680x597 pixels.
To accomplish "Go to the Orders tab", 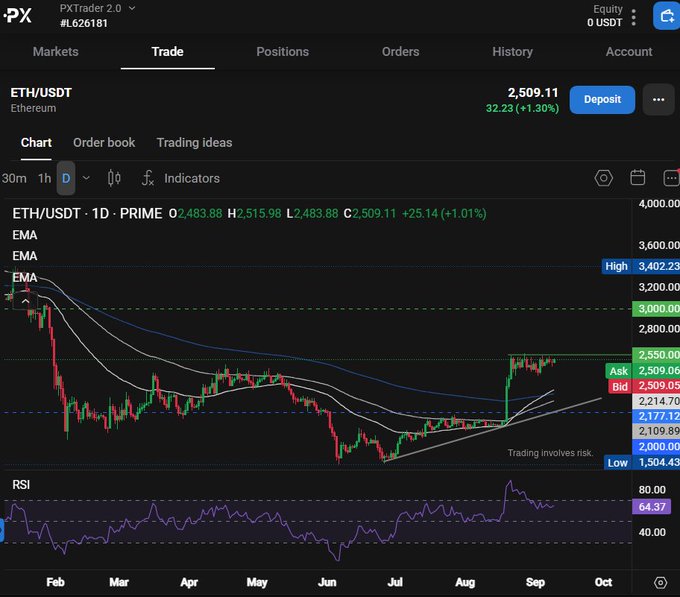I will pyautogui.click(x=400, y=52).
